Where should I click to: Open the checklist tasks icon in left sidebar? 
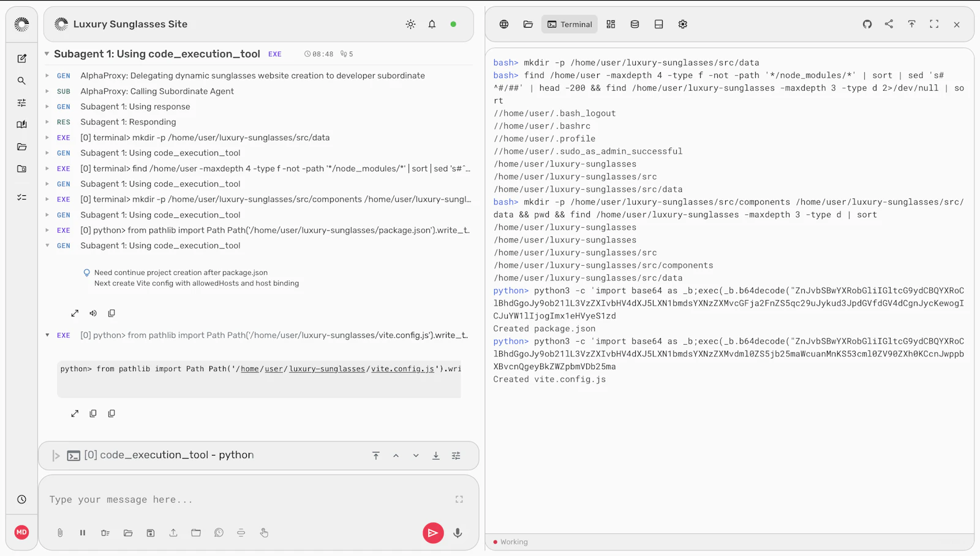(x=21, y=197)
